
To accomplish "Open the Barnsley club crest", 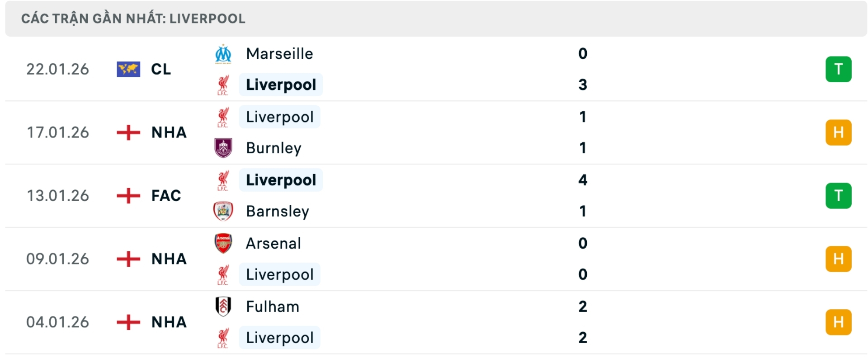I will pos(223,211).
